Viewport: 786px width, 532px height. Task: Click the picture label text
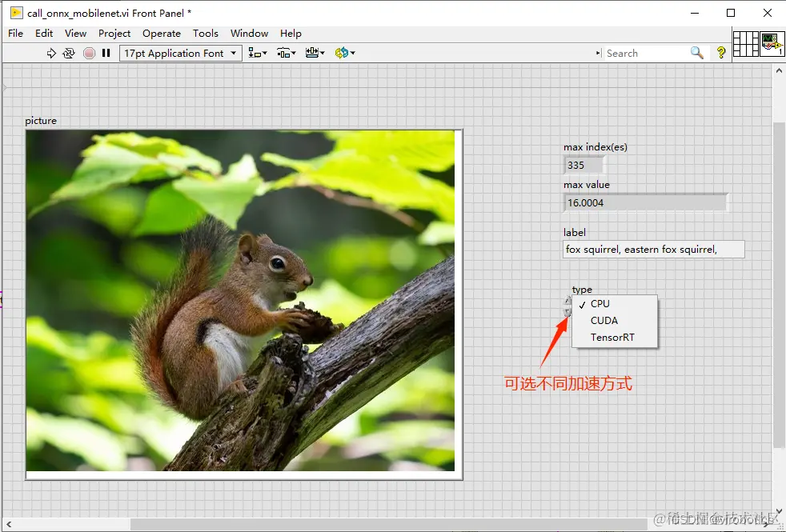click(41, 121)
